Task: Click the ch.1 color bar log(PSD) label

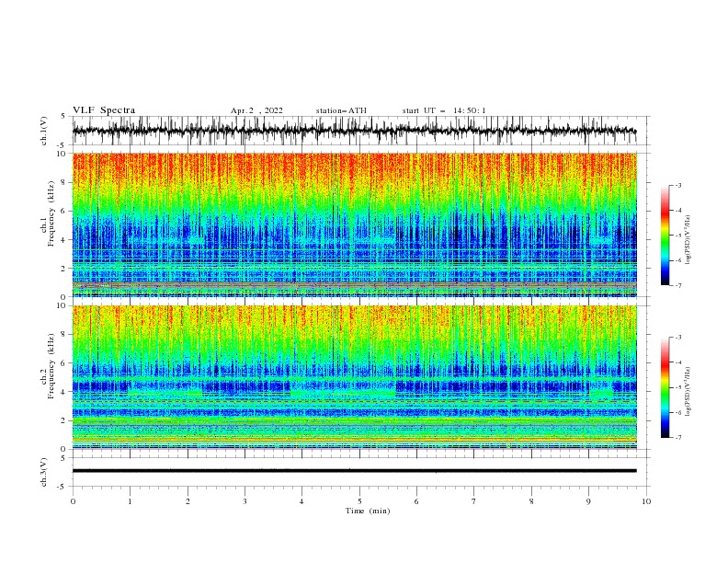Action: [x=688, y=240]
